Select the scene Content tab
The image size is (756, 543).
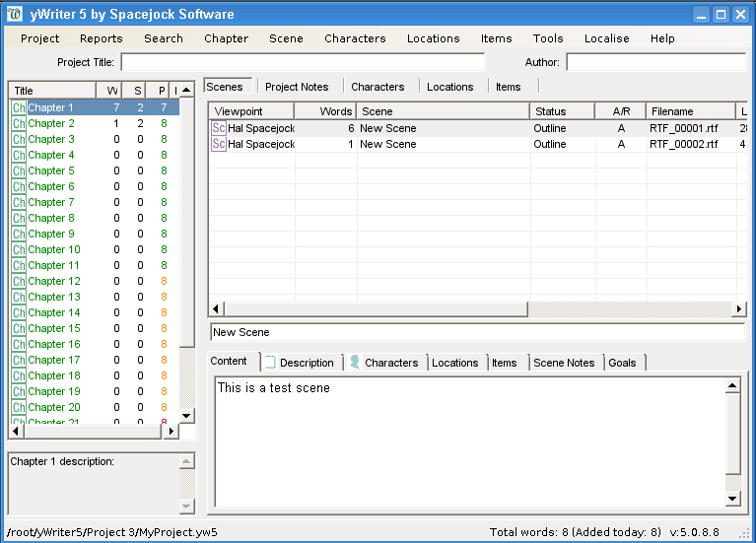click(x=234, y=362)
